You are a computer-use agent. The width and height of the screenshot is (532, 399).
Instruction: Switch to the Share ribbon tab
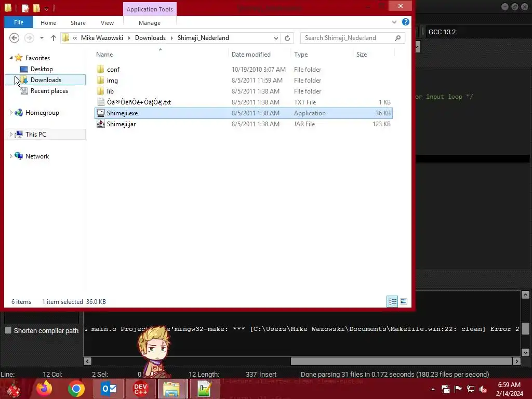[x=78, y=23]
